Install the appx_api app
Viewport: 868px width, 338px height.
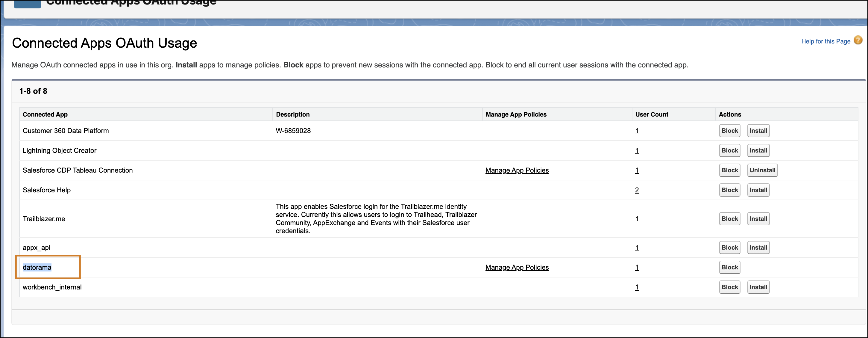point(758,248)
